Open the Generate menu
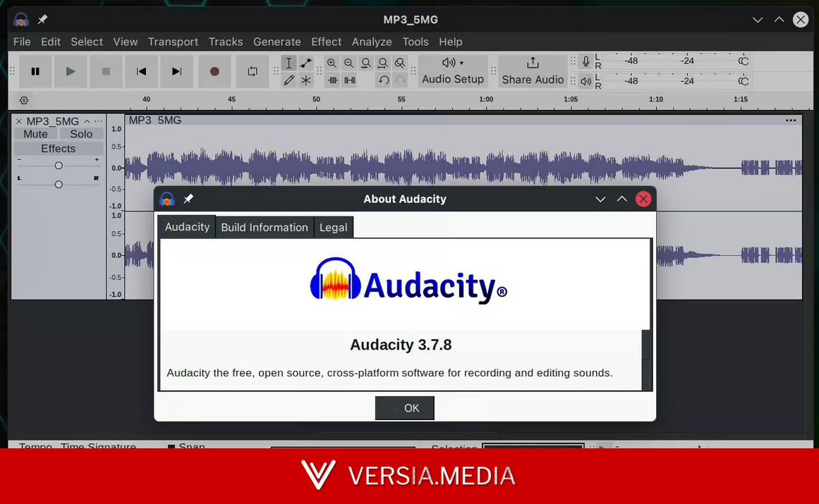 [277, 42]
